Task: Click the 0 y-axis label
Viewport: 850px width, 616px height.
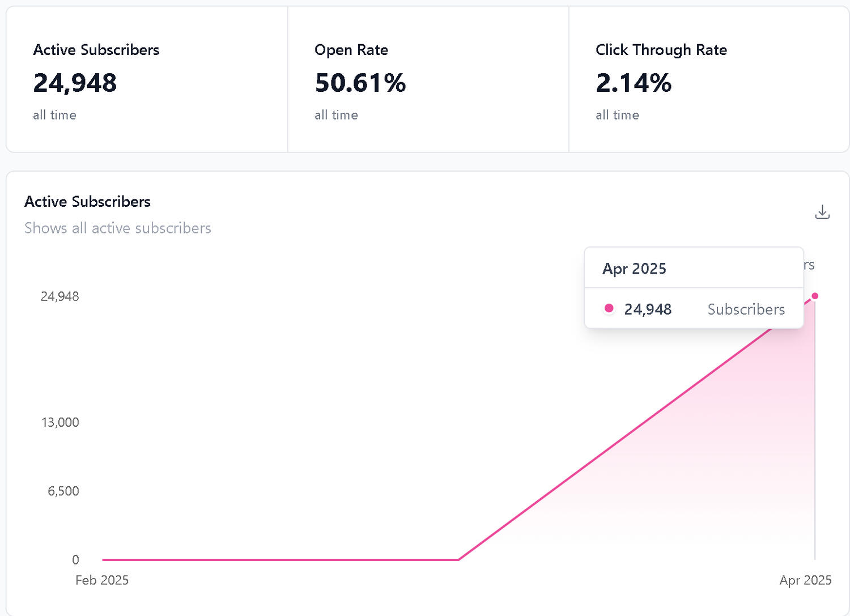Action: click(75, 560)
